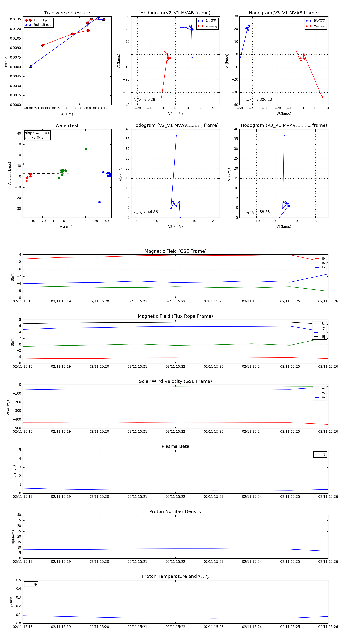Click the blue triangle at Pt 0.0060 in Transverse pressure
Viewport: 351px width, 644px height.
pos(31,66)
